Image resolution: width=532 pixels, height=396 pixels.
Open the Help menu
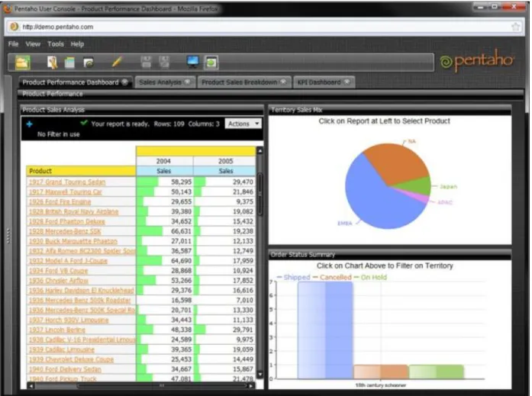click(x=77, y=43)
